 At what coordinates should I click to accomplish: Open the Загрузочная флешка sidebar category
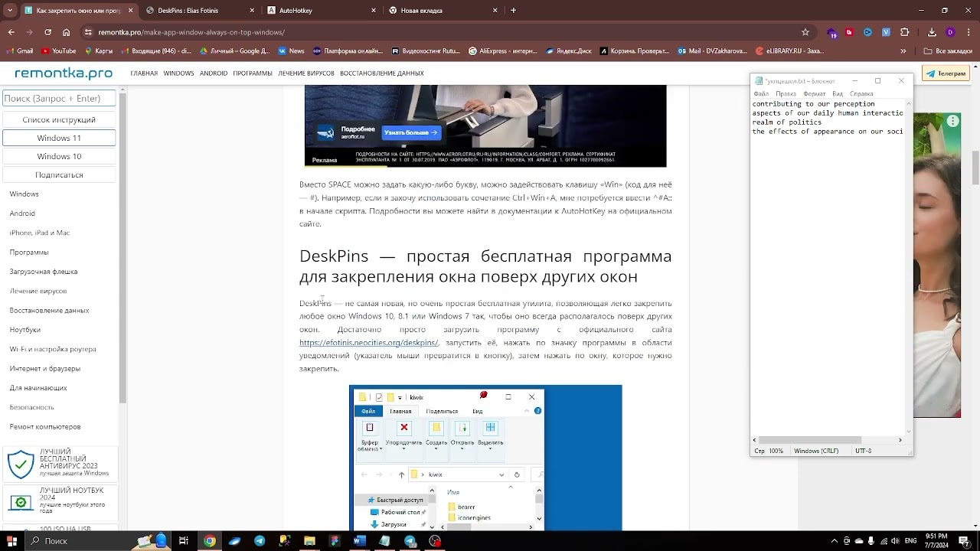coord(44,272)
